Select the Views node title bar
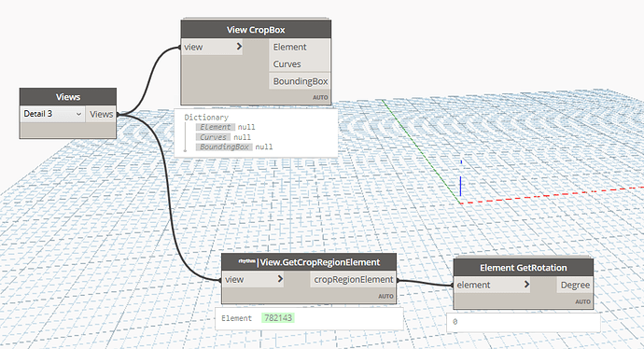644x349 pixels. 68,97
